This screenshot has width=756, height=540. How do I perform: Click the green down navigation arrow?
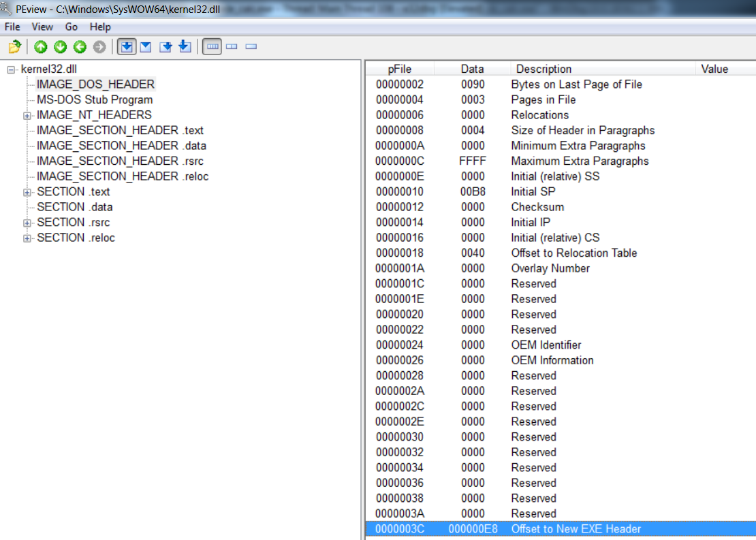pyautogui.click(x=59, y=46)
